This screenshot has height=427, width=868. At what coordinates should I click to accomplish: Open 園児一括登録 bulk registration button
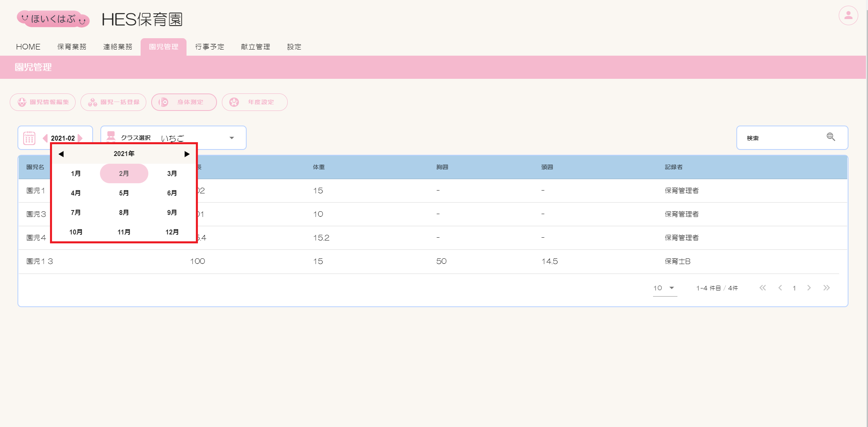(113, 102)
